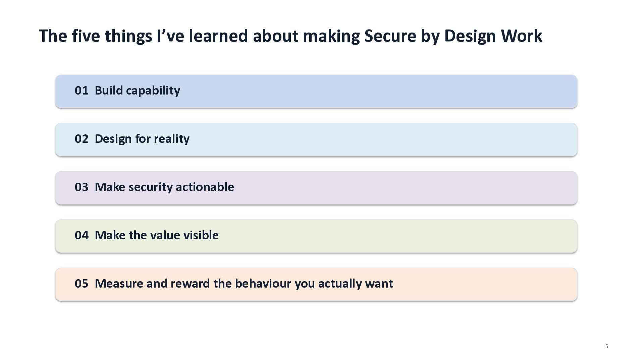
Task: Click the number 05 label
Action: tap(82, 284)
